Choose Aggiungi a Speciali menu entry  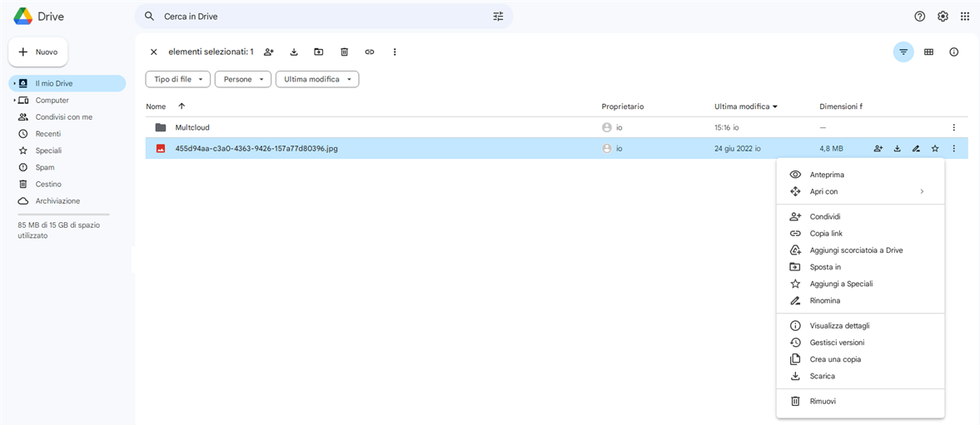pyautogui.click(x=860, y=284)
